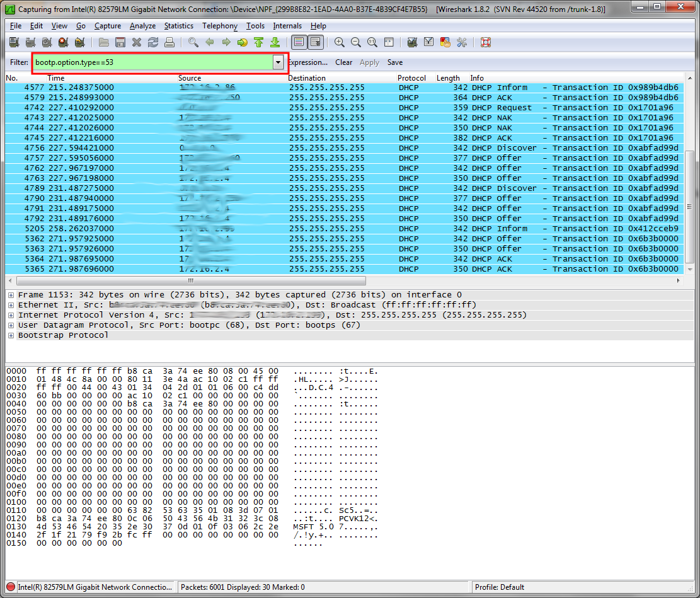Save the current display filter

coord(394,62)
